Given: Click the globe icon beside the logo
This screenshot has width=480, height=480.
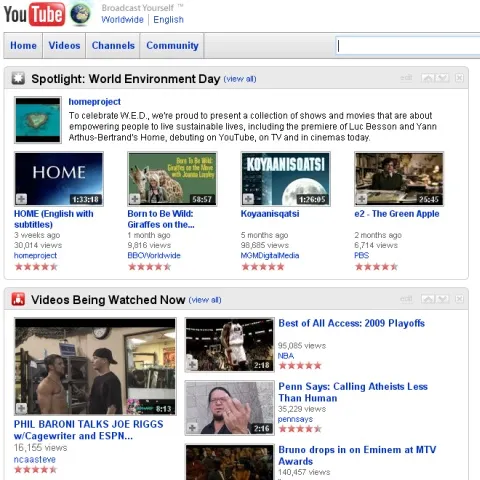Looking at the screenshot, I should [x=80, y=14].
